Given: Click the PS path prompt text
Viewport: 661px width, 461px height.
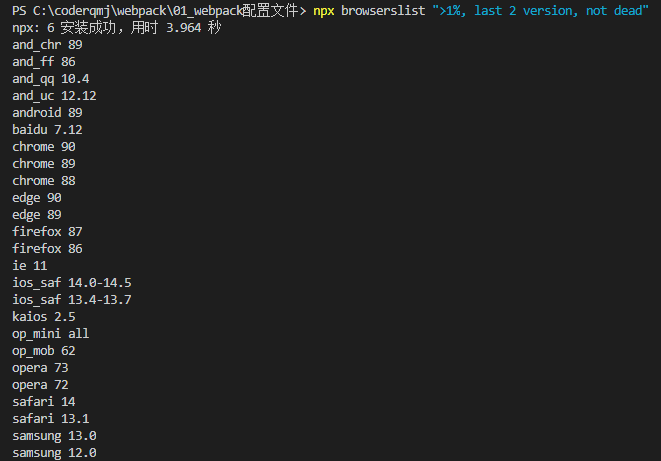Looking at the screenshot, I should pos(159,11).
